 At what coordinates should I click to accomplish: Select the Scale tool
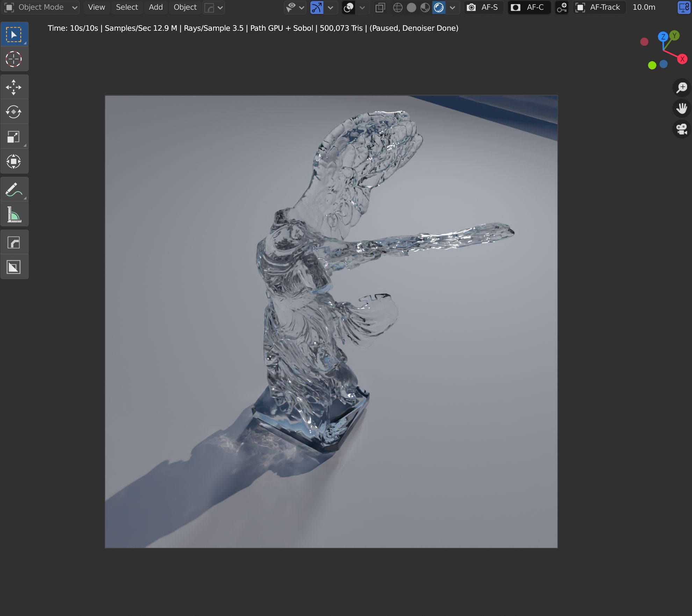click(14, 137)
